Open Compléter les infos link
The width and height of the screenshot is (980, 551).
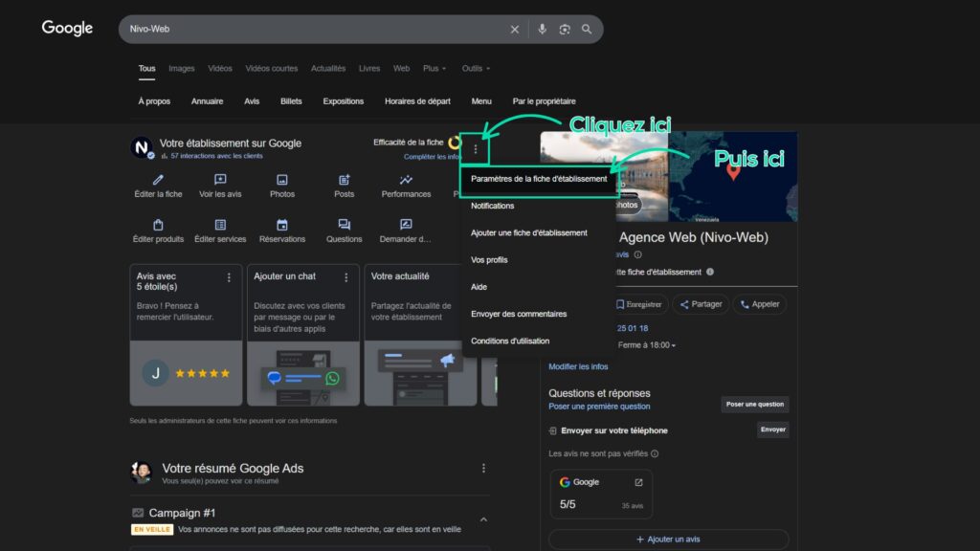tap(432, 157)
